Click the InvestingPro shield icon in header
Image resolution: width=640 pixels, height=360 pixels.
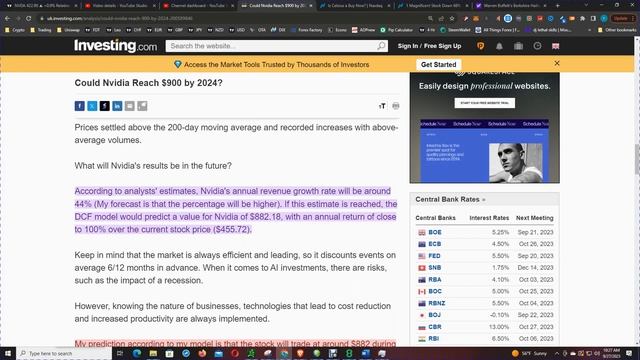pos(480,46)
